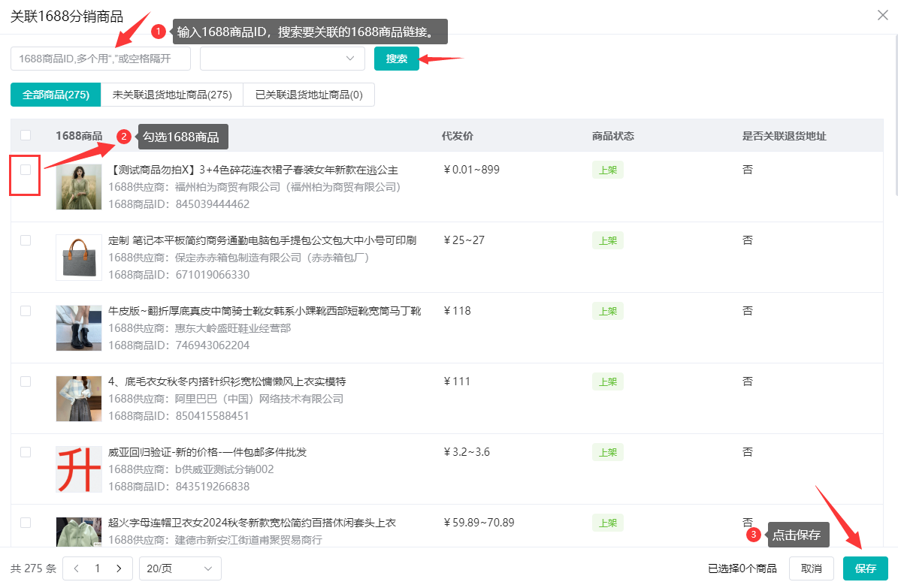The height and width of the screenshot is (588, 898).
Task: Open the green dress product thumbnail
Action: pyautogui.click(x=79, y=187)
